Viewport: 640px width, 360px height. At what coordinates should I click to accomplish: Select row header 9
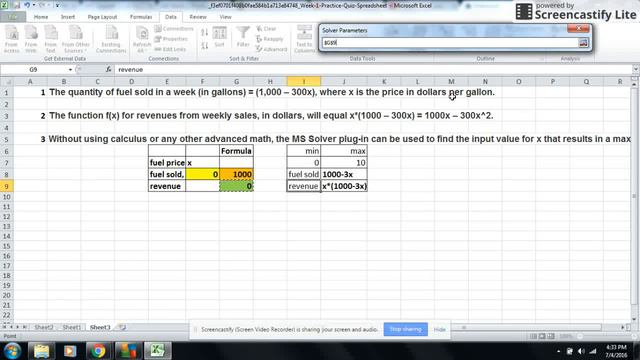(7, 186)
